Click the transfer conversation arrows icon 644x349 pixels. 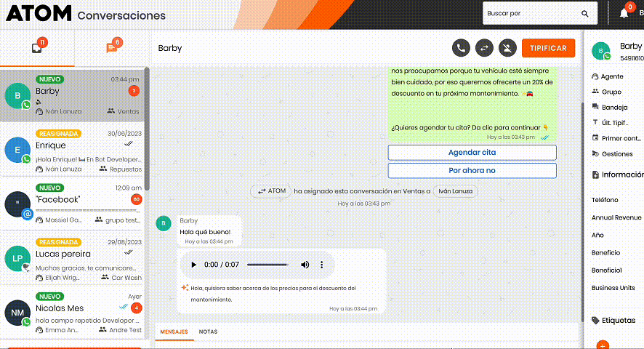point(484,48)
